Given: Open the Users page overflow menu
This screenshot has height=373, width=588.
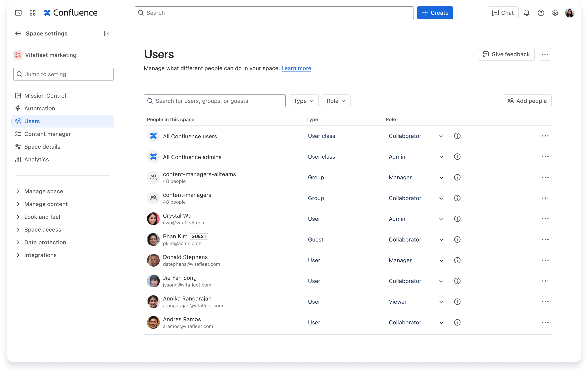Looking at the screenshot, I should [x=545, y=54].
